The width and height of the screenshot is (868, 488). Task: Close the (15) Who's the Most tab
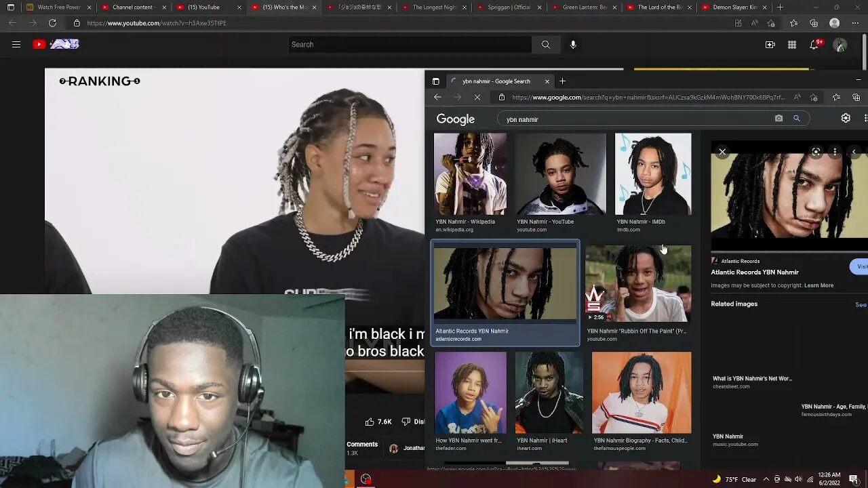[x=314, y=7]
